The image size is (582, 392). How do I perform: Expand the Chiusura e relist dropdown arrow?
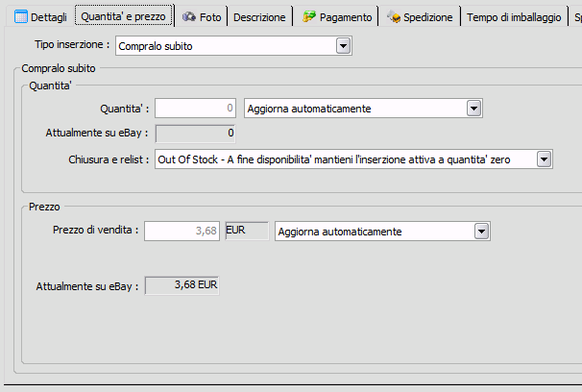(x=544, y=159)
